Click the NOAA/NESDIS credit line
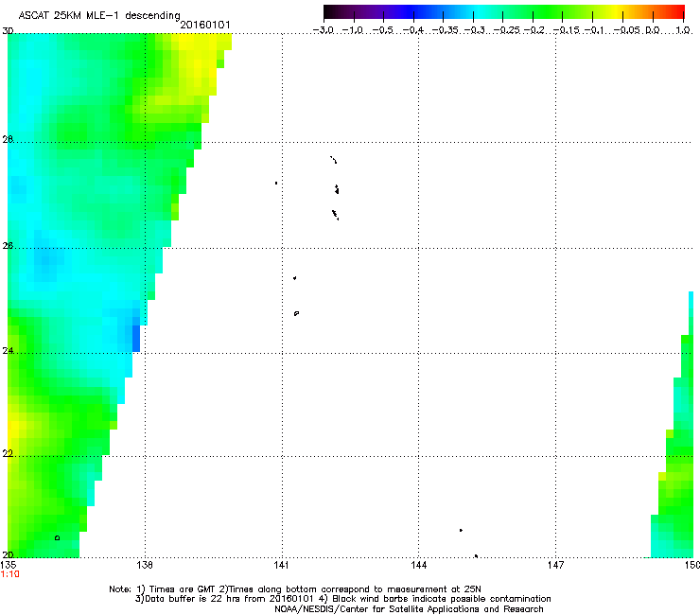700x615 pixels. click(409, 609)
